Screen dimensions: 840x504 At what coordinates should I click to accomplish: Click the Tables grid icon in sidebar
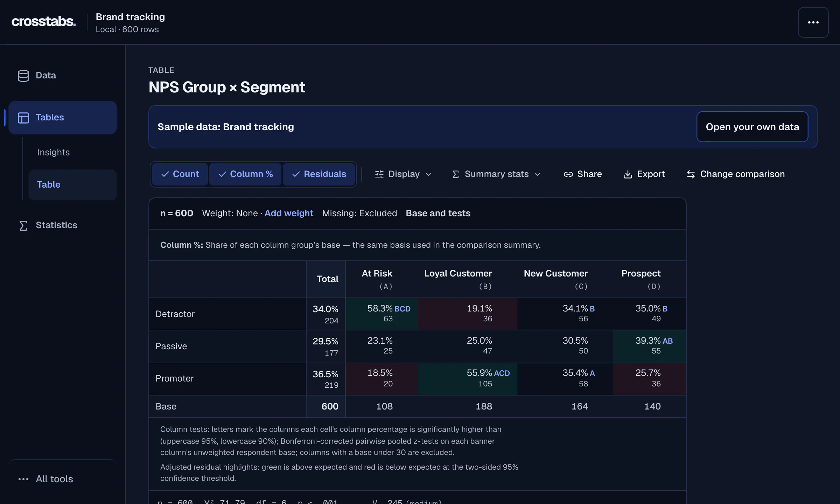[23, 118]
